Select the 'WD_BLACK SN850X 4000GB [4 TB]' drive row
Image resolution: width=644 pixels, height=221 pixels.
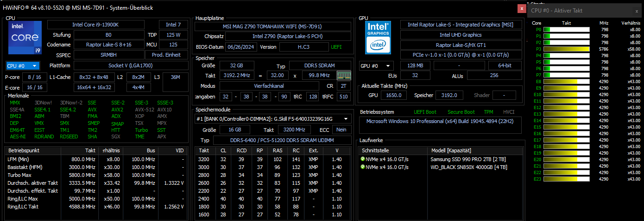(x=441, y=167)
